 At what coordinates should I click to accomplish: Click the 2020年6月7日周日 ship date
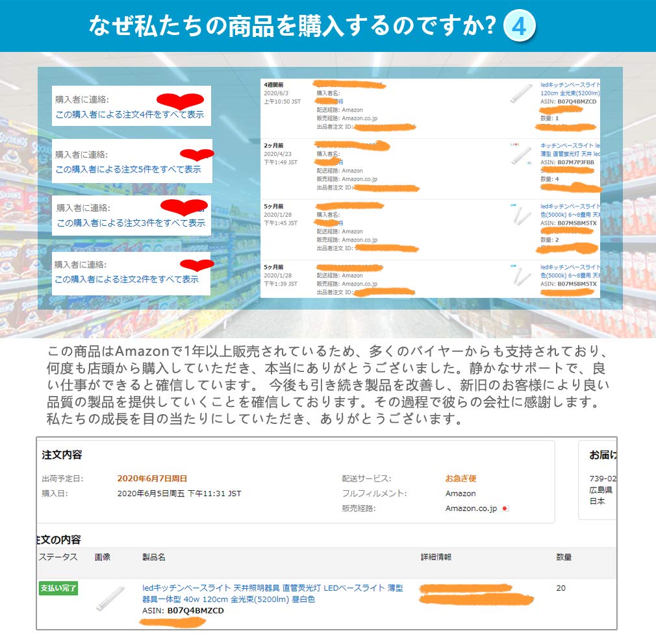point(152,478)
